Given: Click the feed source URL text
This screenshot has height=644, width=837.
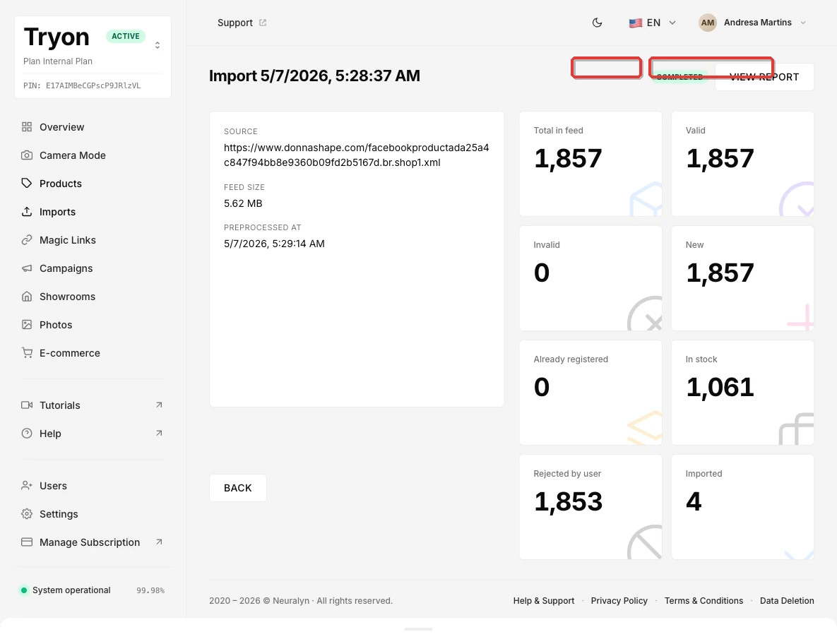Looking at the screenshot, I should (357, 155).
